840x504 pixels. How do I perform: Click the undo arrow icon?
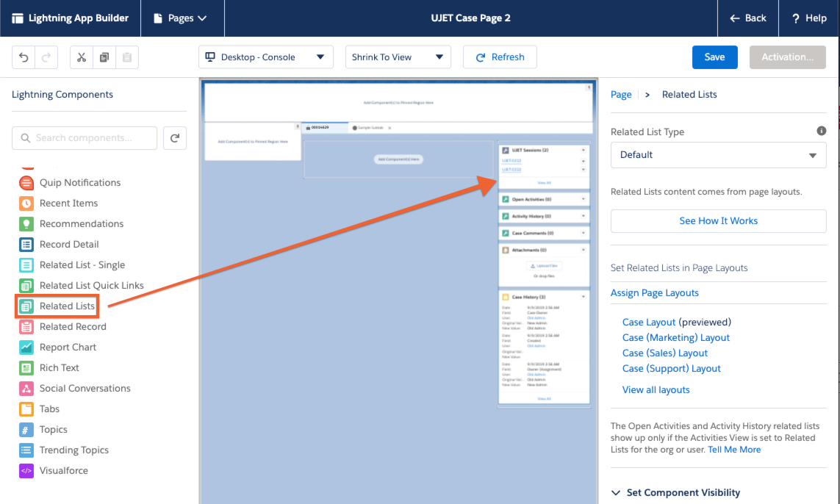24,57
